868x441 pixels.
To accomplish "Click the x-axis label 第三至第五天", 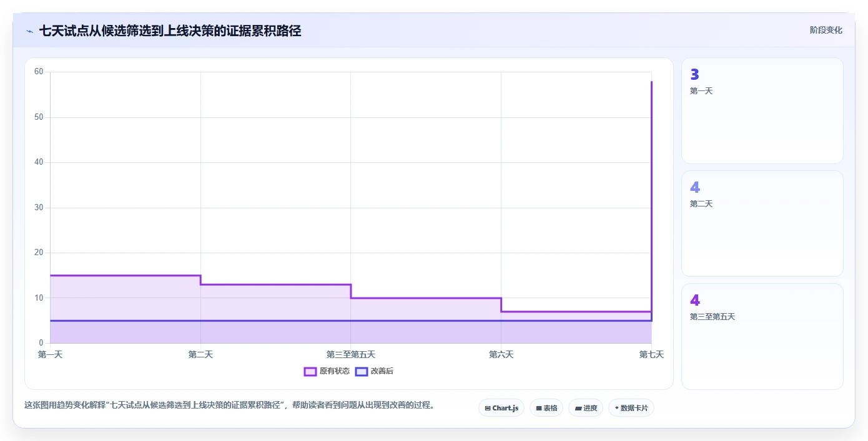I will 351,354.
